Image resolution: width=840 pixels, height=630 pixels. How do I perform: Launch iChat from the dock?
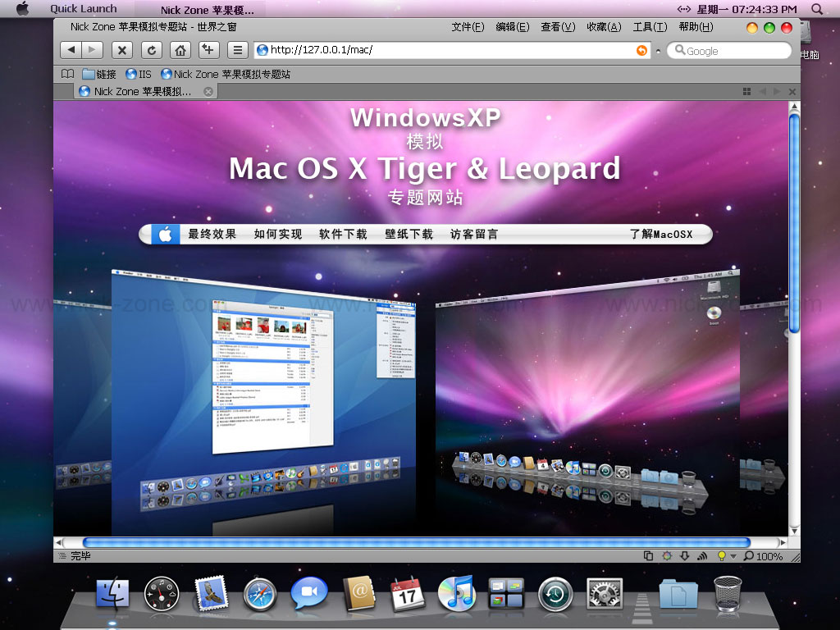[309, 592]
